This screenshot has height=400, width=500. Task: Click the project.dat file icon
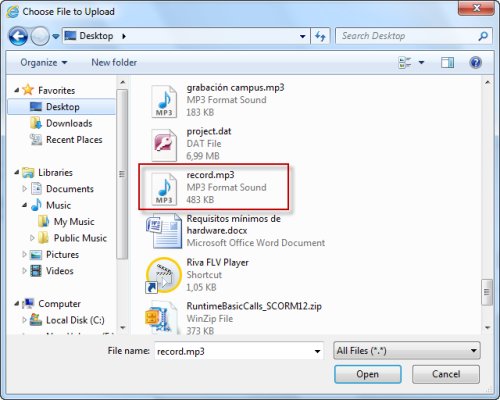point(164,145)
